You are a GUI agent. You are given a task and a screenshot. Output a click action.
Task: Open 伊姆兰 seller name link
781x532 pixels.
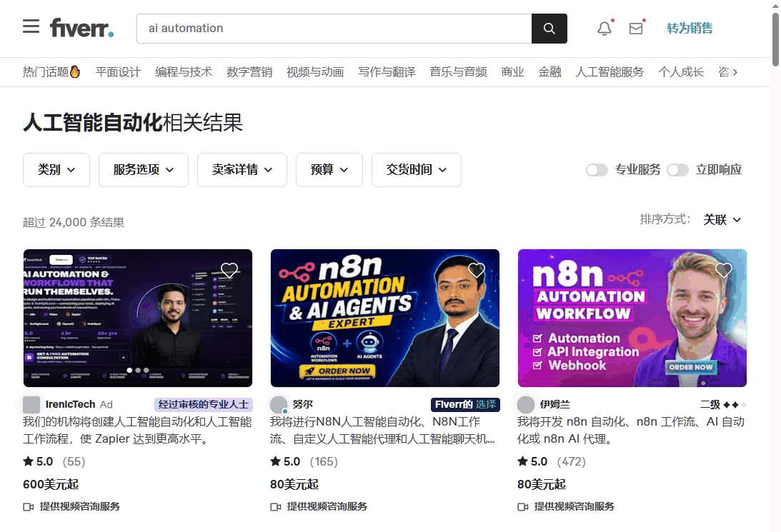click(x=555, y=405)
